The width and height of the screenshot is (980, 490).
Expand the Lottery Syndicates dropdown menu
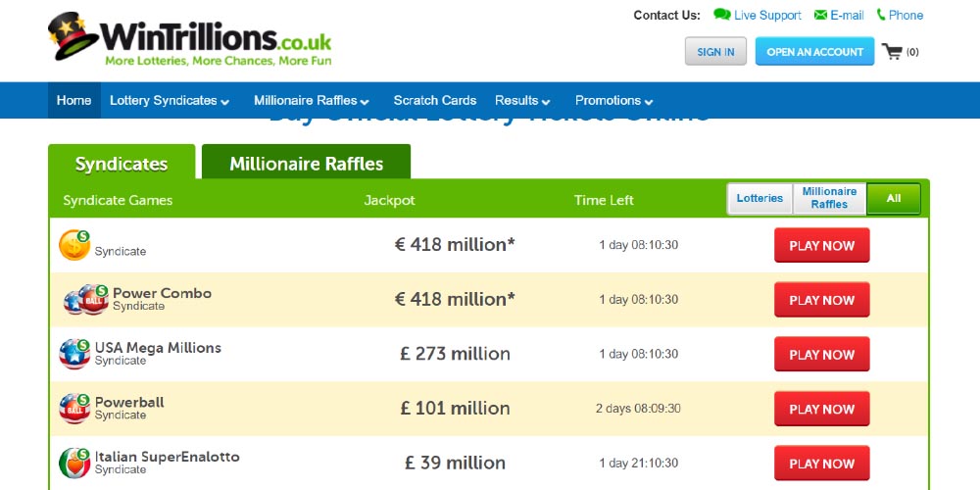coord(170,101)
